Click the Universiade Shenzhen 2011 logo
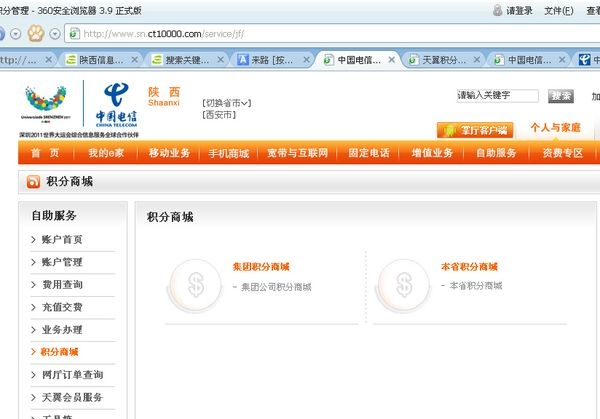This screenshot has width=600, height=419. pos(49,105)
